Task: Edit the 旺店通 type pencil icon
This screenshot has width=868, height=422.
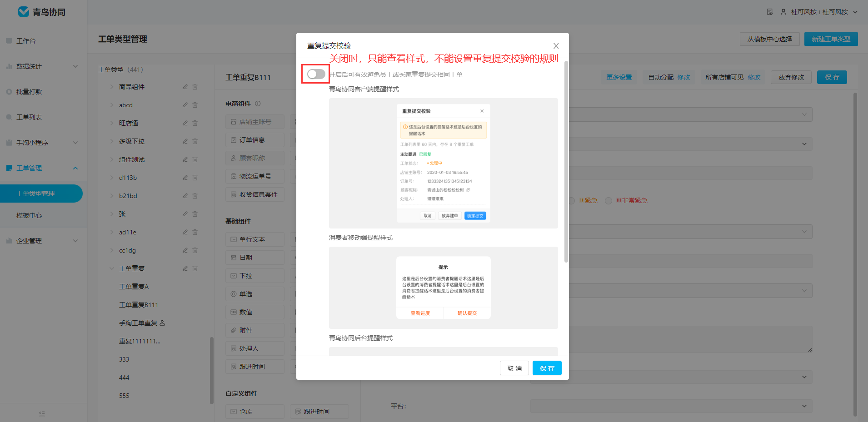Action: point(185,123)
